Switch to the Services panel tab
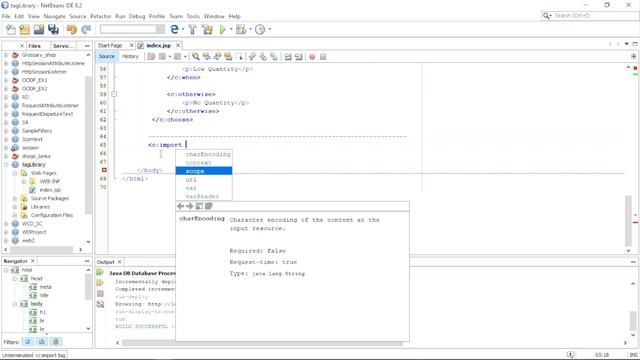Viewport: 640px width, 360px height. [x=63, y=46]
